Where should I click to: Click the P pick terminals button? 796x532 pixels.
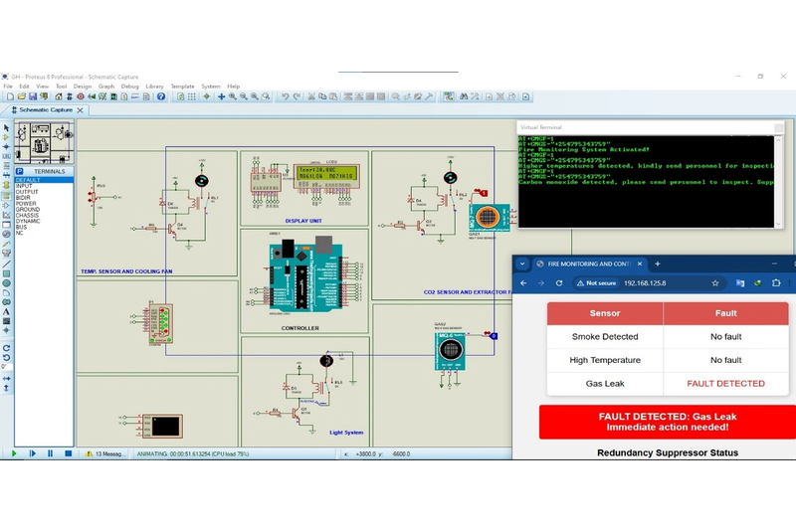pos(19,171)
